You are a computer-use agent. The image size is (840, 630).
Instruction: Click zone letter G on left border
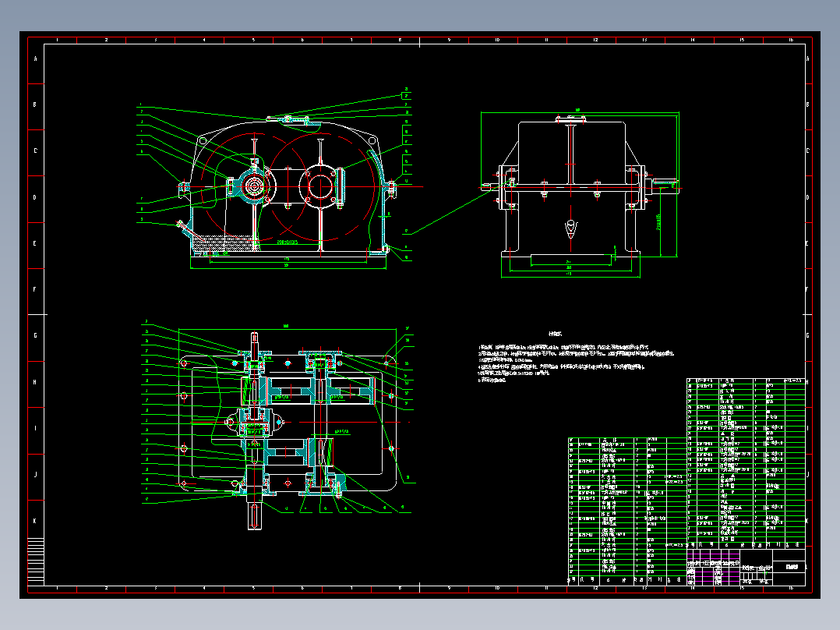tap(35, 335)
